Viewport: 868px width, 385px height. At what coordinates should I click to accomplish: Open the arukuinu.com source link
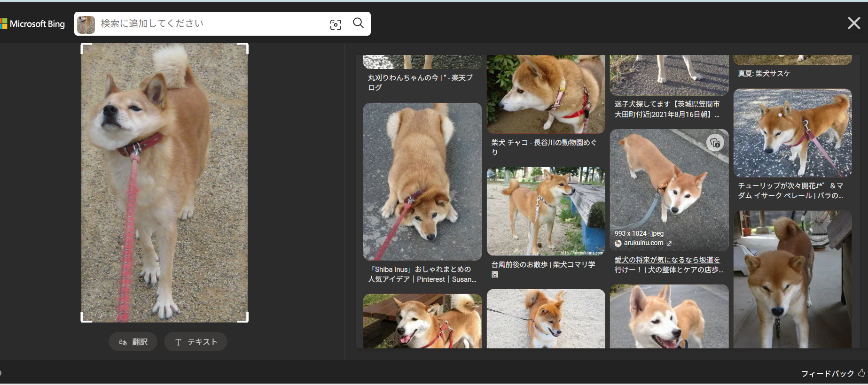[x=643, y=243]
